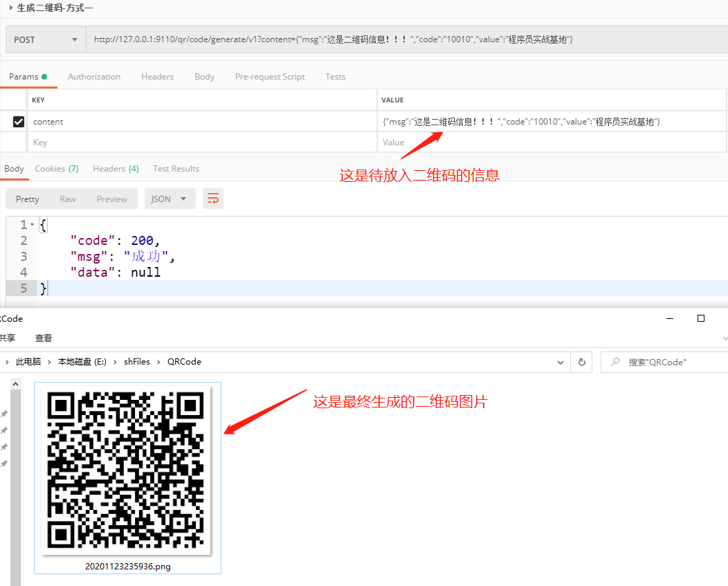728x586 pixels.
Task: Minimize the QRCode Explorer window
Action: 670,318
